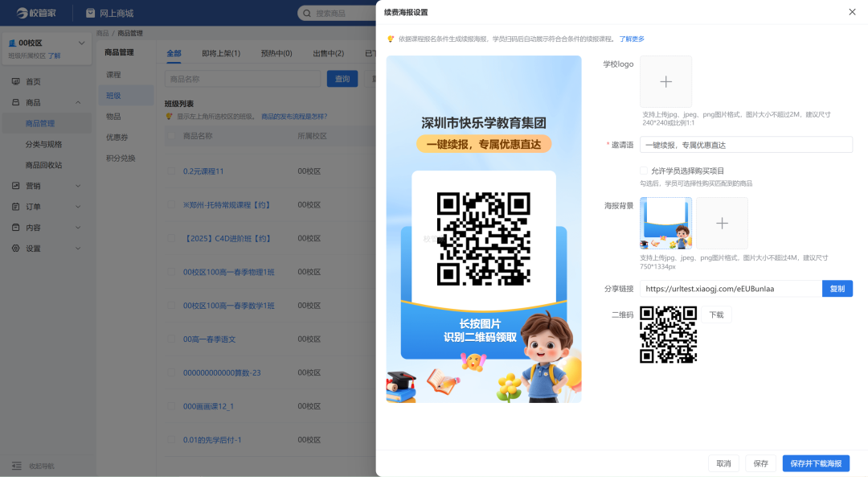868x477 pixels.
Task: Click 保存并下载海报 button
Action: 816,463
